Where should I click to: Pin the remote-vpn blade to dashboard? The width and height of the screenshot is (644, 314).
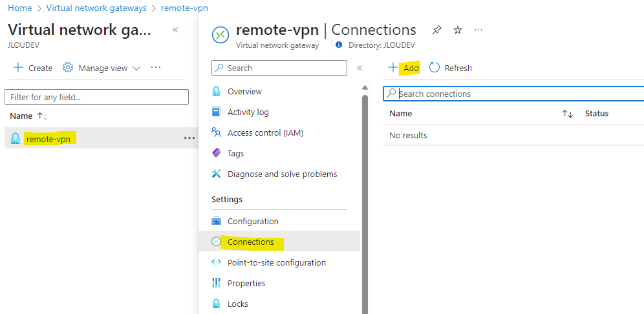click(x=437, y=30)
